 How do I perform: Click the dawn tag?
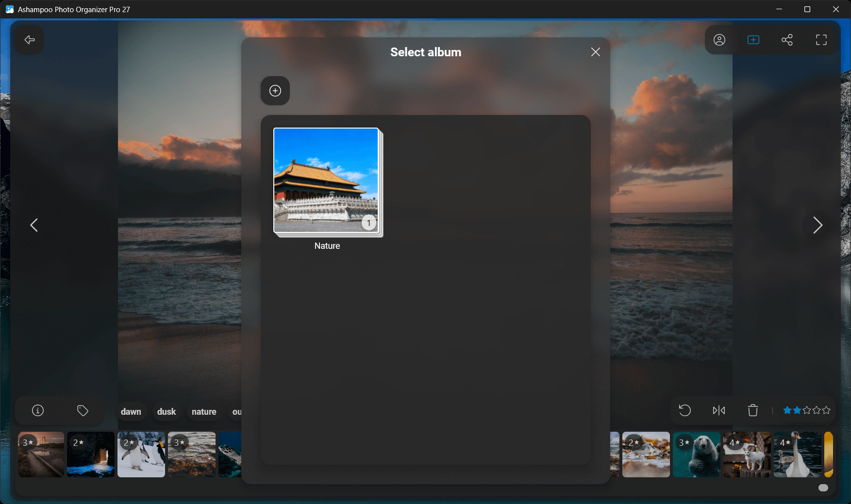click(x=131, y=412)
